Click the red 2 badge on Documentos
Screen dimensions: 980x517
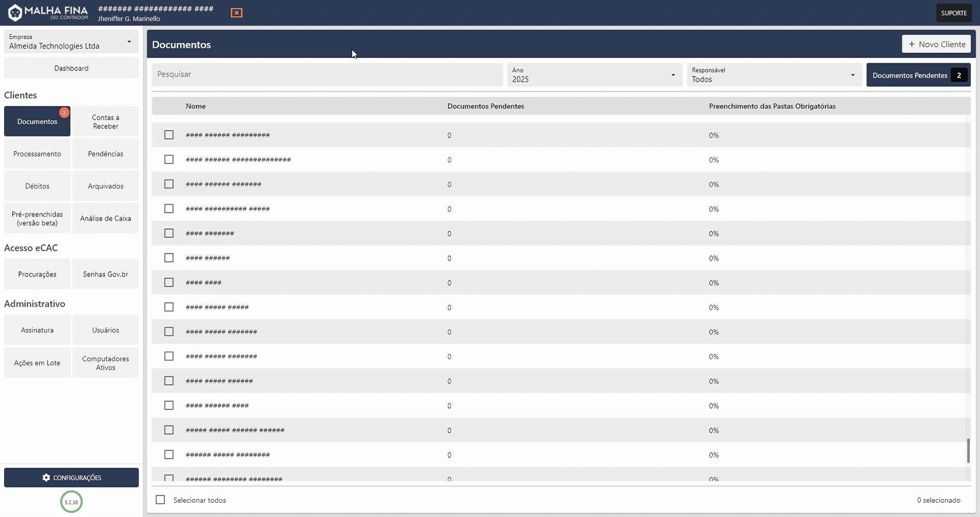coord(64,112)
